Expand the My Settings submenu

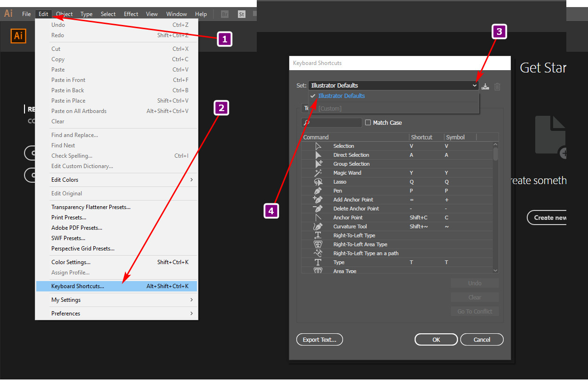tap(117, 300)
